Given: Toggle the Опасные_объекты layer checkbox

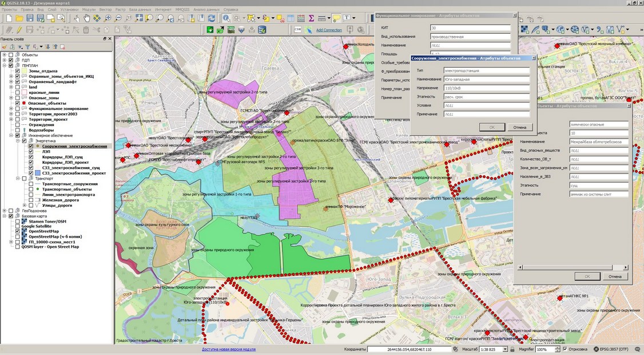Looking at the screenshot, I should click(x=18, y=103).
